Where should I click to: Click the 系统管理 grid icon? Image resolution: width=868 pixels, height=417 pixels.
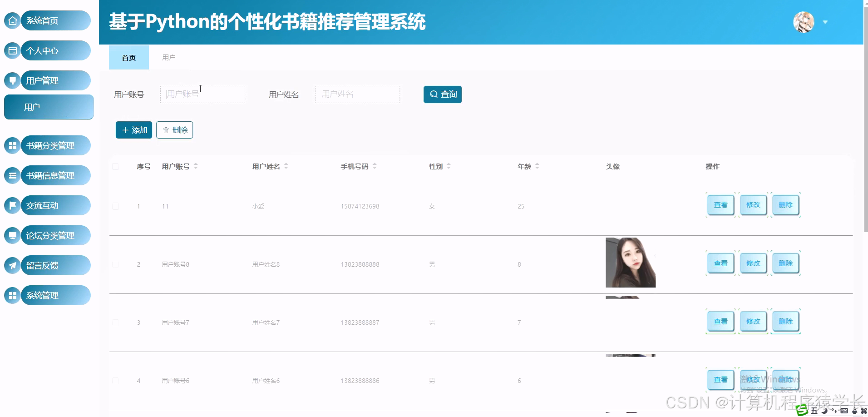click(x=12, y=295)
